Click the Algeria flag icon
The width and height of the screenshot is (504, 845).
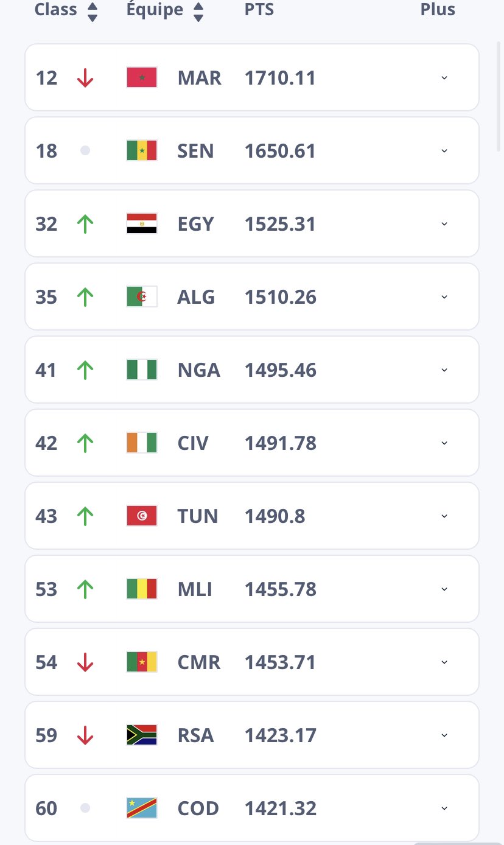tap(142, 297)
